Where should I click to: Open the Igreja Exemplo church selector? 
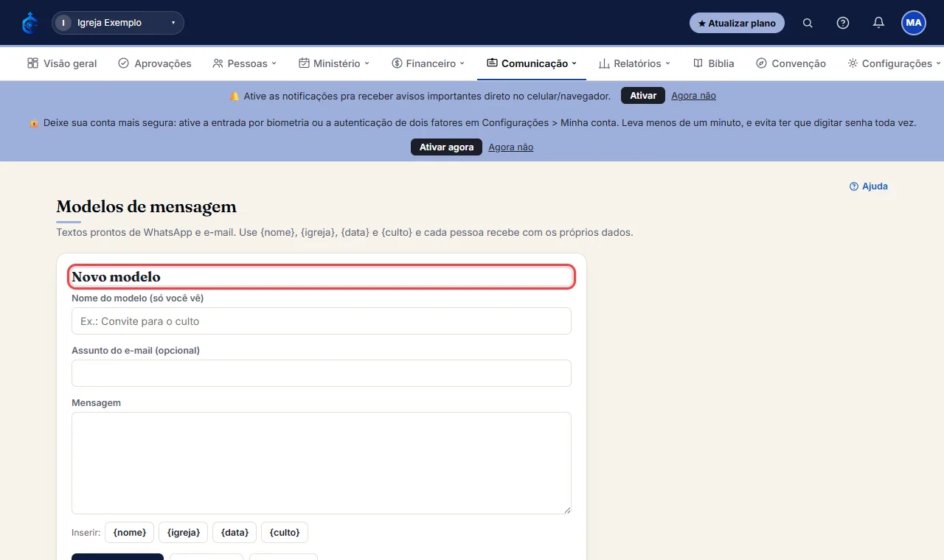(x=118, y=23)
